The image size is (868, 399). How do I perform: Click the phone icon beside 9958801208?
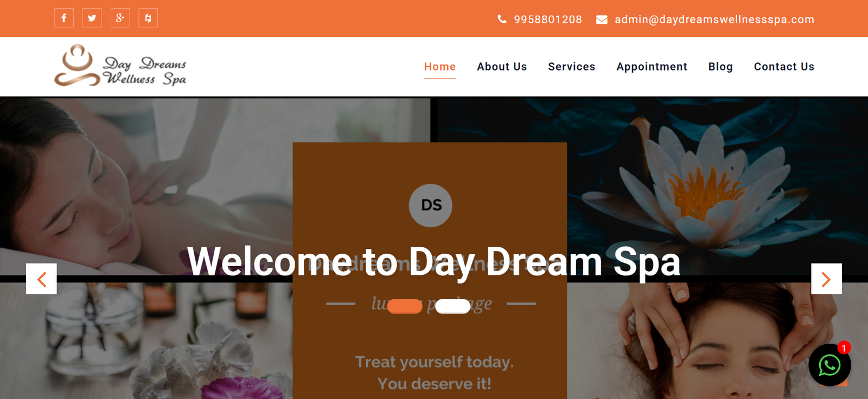502,20
